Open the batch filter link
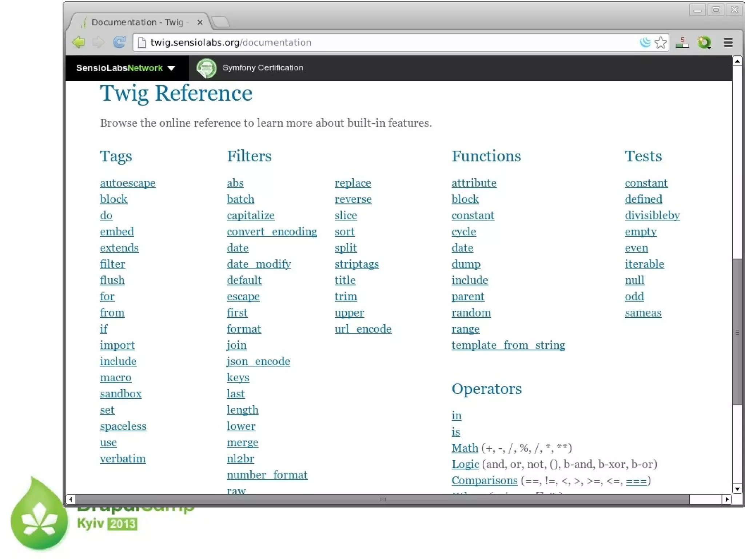Screen dimensions: 745x560 (x=240, y=199)
